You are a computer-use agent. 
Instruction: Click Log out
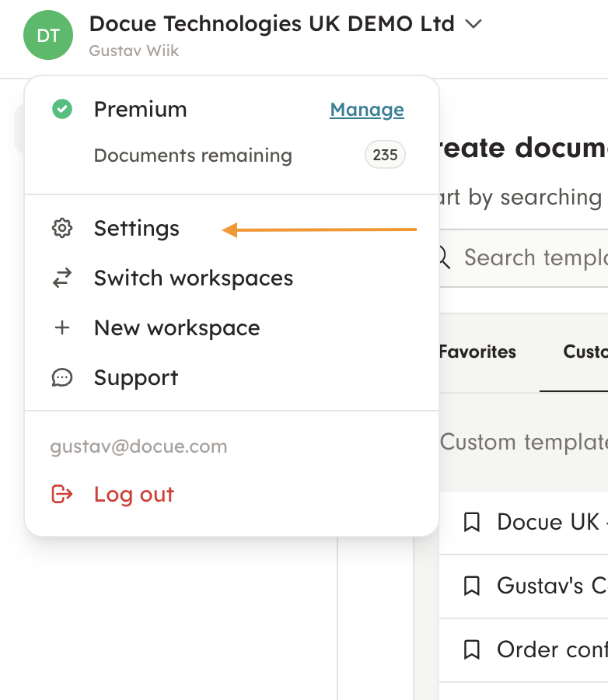click(134, 495)
